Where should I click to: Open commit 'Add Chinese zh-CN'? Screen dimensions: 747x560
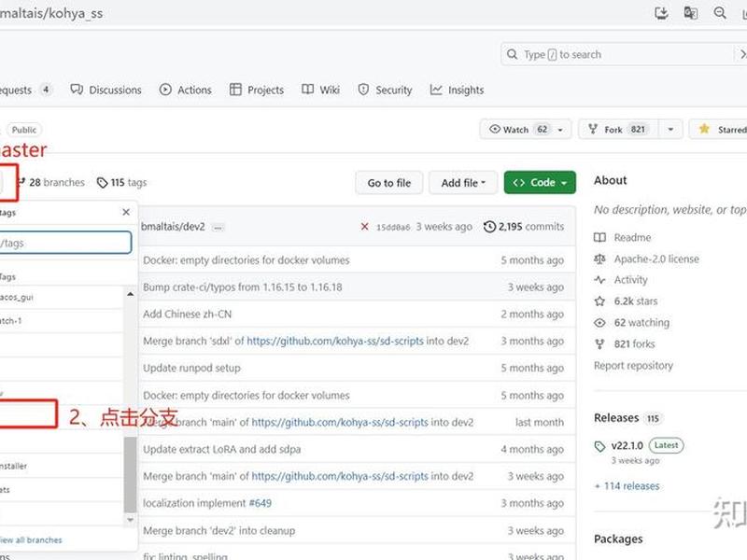(x=188, y=315)
